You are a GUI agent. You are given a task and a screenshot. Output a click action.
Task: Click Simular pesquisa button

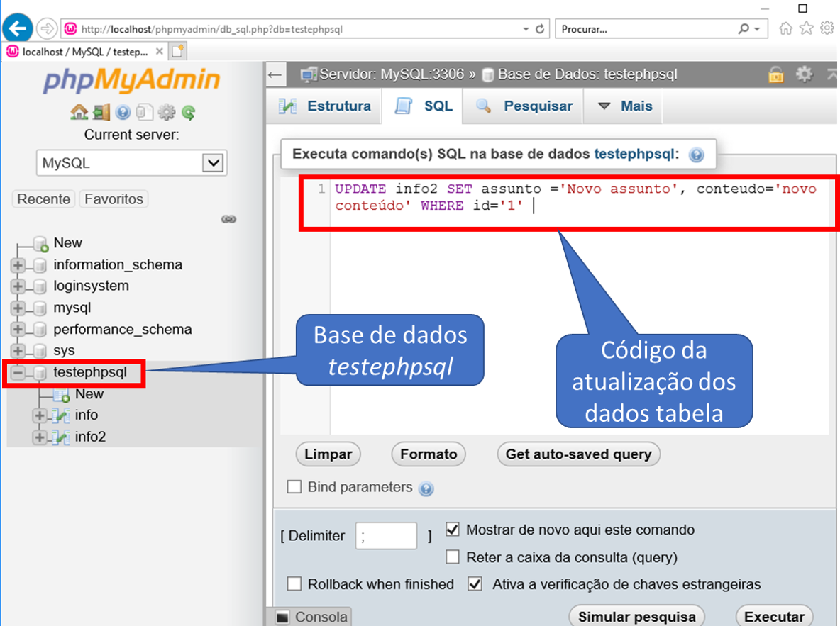(x=637, y=616)
